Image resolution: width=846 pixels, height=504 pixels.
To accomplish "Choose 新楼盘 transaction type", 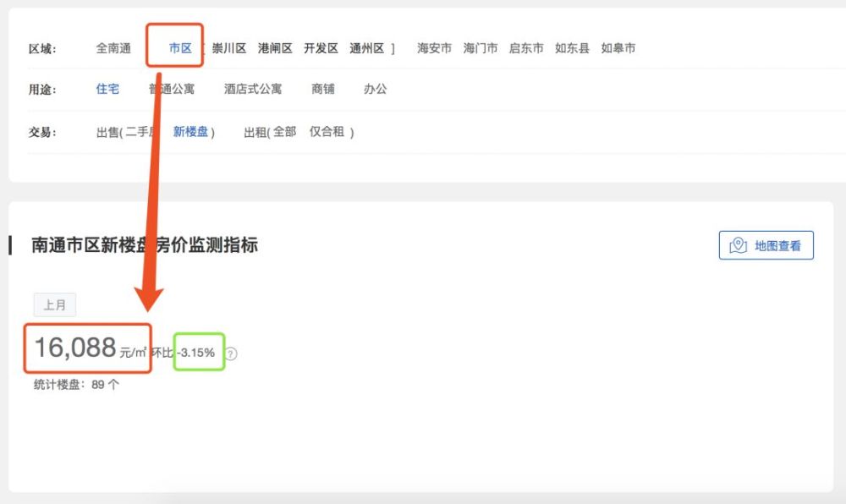I will tap(190, 132).
